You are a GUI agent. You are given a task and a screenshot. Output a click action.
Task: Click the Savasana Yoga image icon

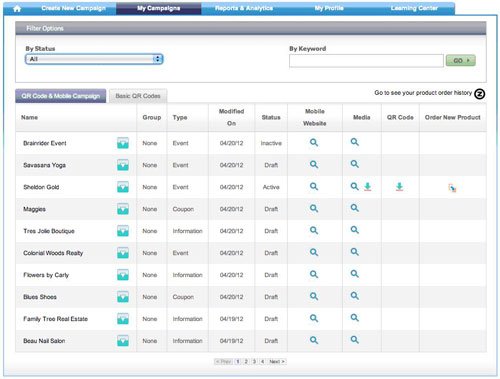pyautogui.click(x=123, y=165)
